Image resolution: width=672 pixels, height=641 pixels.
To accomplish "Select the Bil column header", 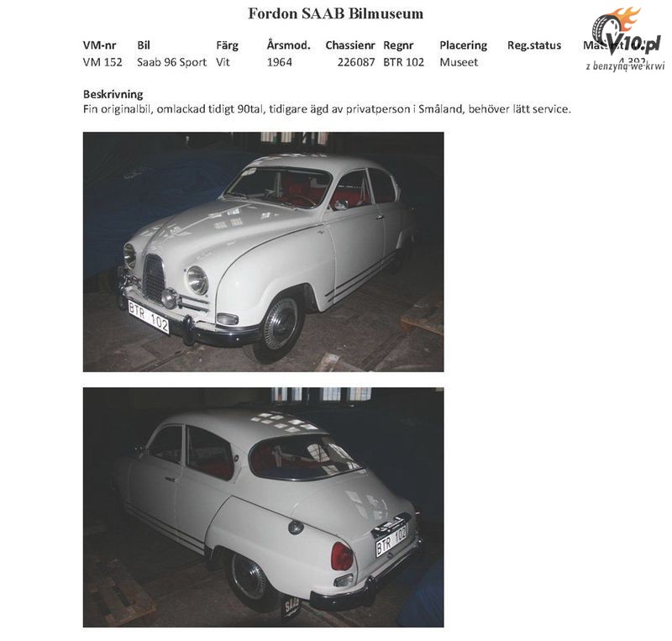I will (x=144, y=45).
